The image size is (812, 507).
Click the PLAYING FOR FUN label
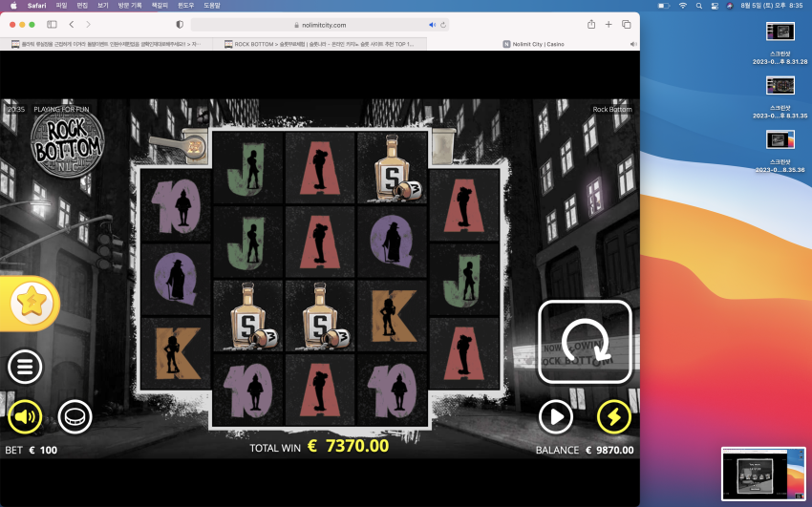[61, 109]
